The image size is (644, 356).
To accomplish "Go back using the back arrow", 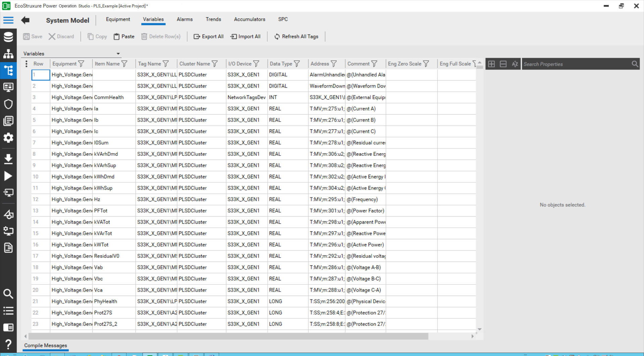I will 25,20.
